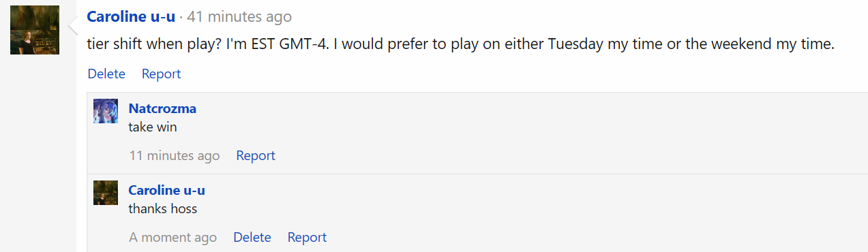Open Caroline u-u's name in the reply
Image resolution: width=868 pixels, height=252 pixels.
[167, 190]
